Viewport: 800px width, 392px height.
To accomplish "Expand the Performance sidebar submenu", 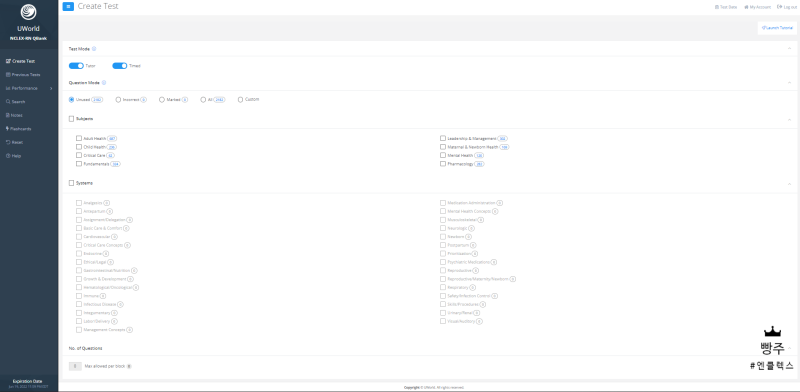I will pyautogui.click(x=51, y=88).
